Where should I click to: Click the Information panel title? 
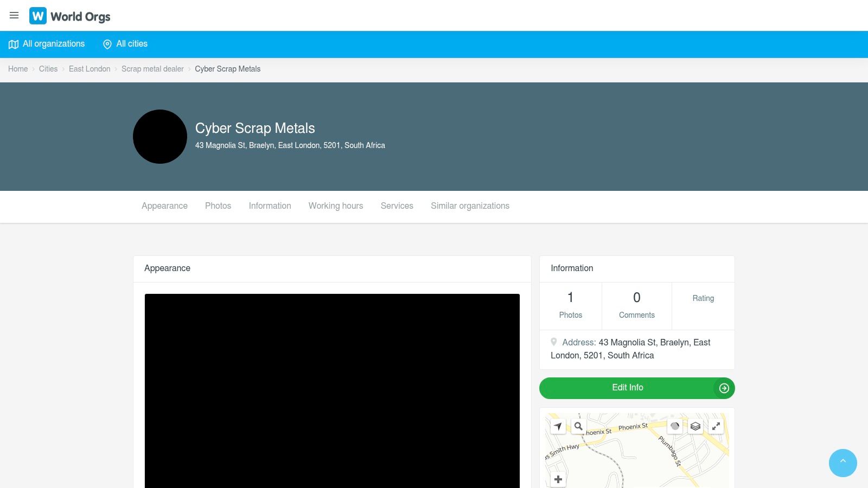[572, 268]
